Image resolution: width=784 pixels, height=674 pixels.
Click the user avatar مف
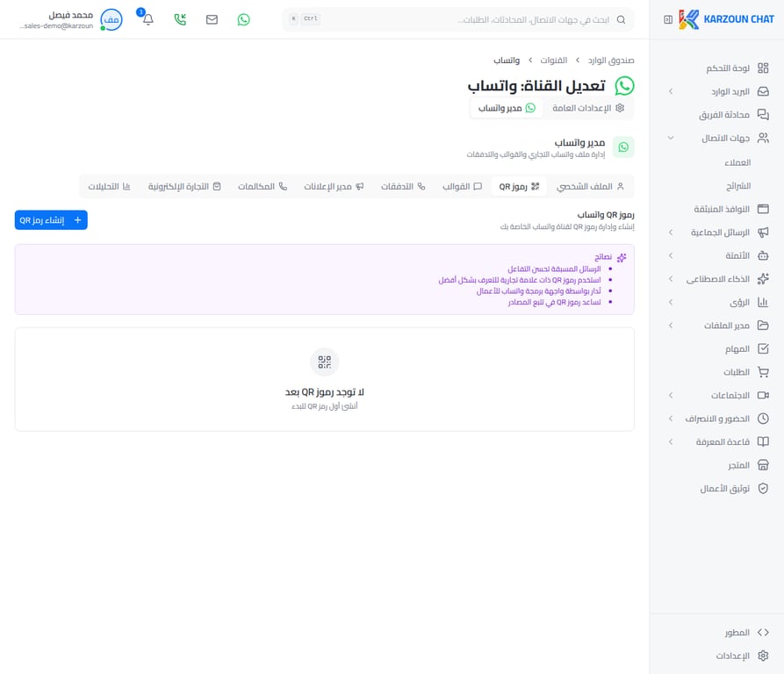click(111, 19)
